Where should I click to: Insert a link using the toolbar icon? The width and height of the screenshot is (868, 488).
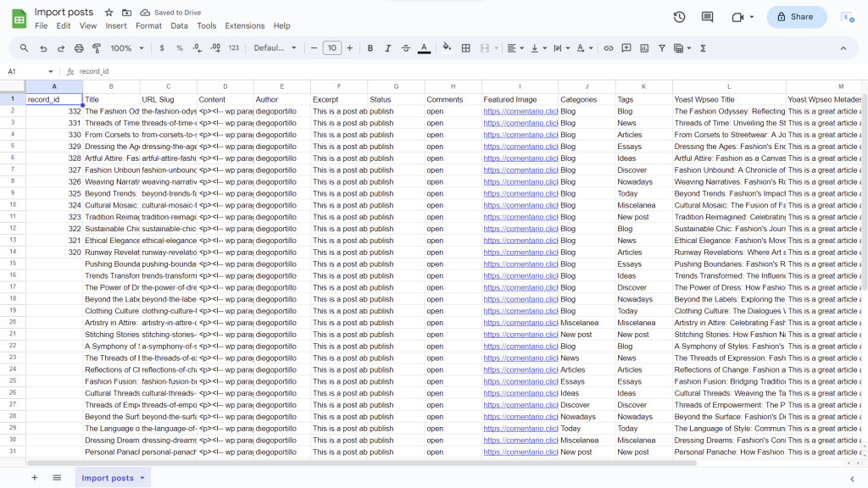pos(609,48)
